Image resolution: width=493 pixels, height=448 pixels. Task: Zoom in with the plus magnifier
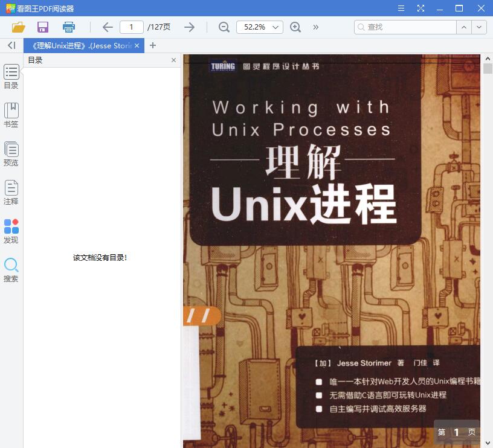295,27
